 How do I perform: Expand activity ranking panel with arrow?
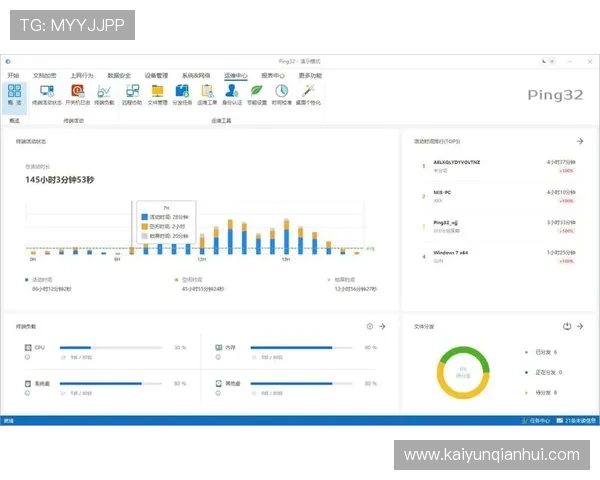[580, 142]
